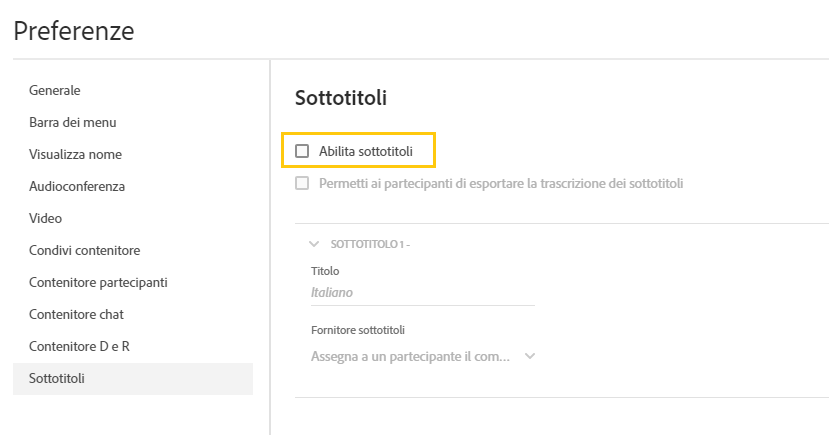Enable the Abilita sottotitoli checkbox

click(x=302, y=151)
